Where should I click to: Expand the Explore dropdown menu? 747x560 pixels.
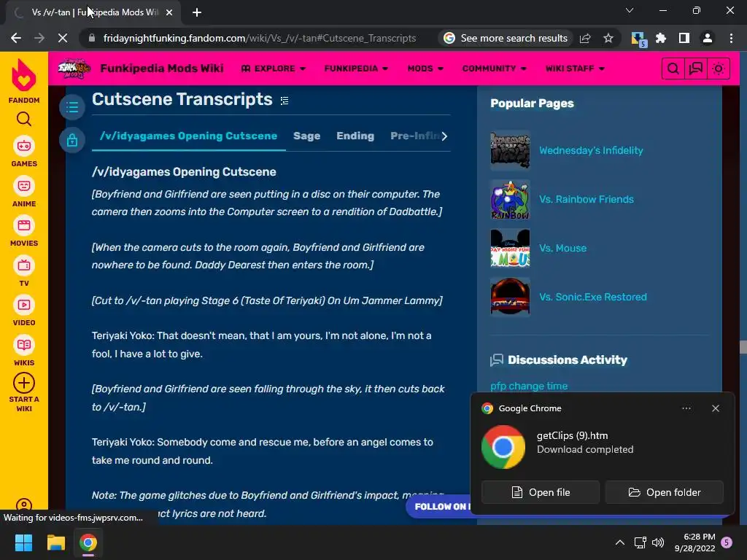coord(274,69)
